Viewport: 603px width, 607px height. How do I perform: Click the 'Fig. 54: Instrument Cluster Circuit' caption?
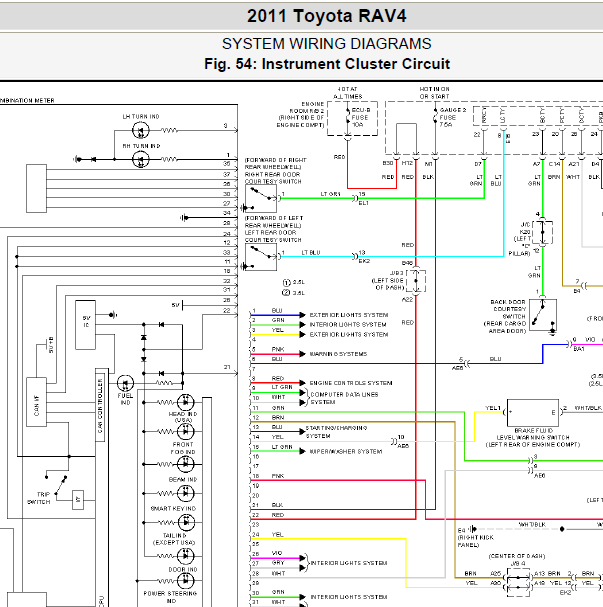click(x=327, y=64)
